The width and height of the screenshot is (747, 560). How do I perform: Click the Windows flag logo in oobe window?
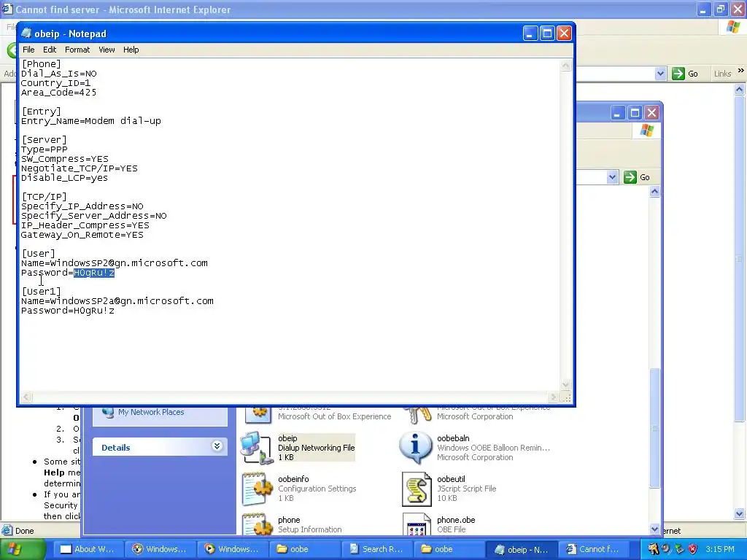[646, 130]
